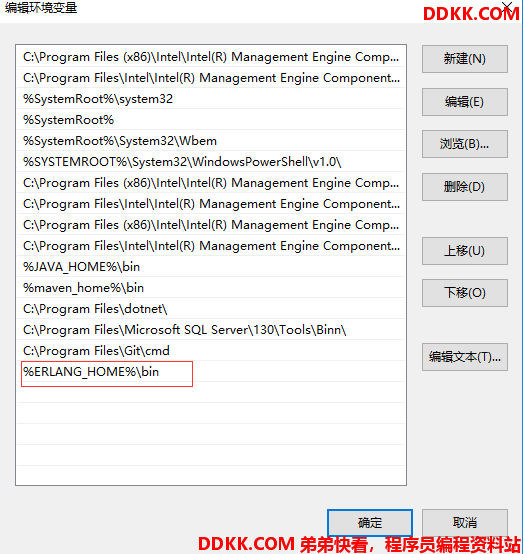The image size is (523, 554).
Task: Select the Microsoft SQL Server Tools\Binn entry
Action: 211,330
